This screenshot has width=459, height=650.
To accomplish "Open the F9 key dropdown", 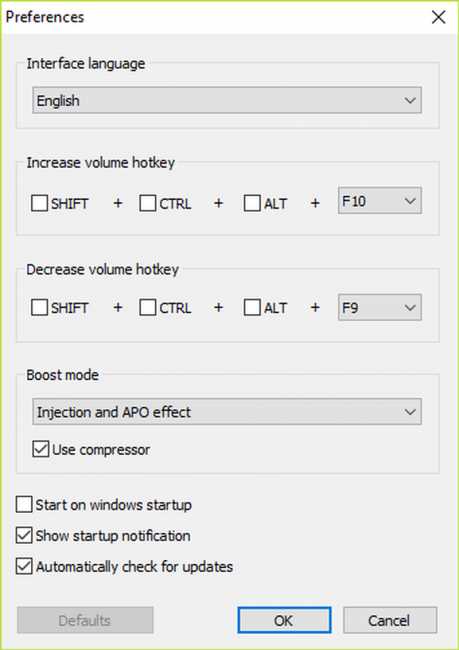I will tap(380, 307).
